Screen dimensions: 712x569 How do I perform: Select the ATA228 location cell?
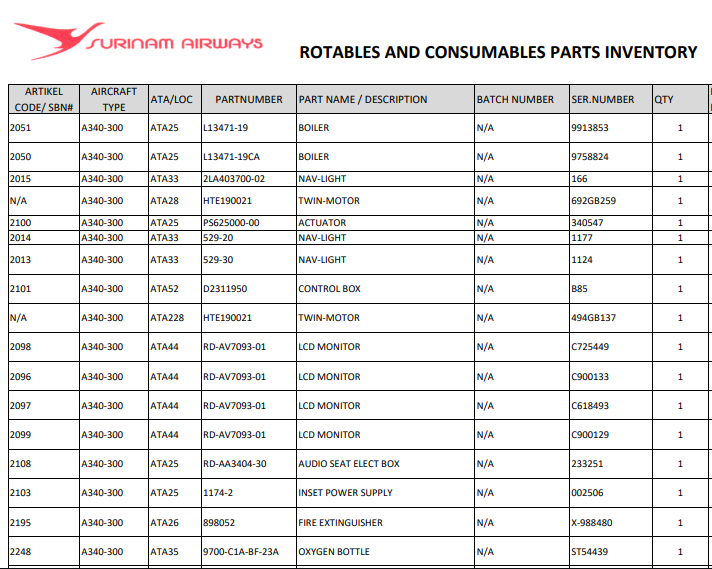click(x=167, y=318)
